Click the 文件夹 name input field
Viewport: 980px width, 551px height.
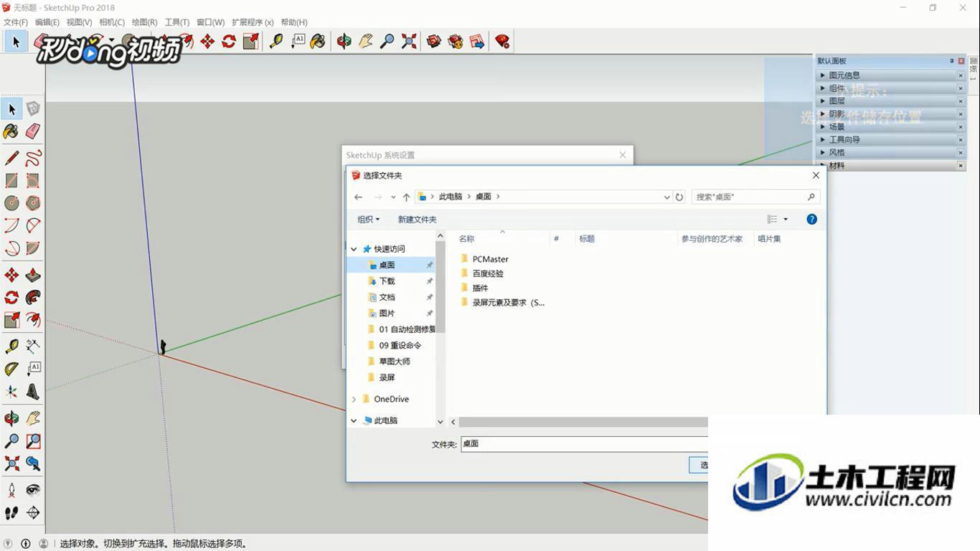584,444
